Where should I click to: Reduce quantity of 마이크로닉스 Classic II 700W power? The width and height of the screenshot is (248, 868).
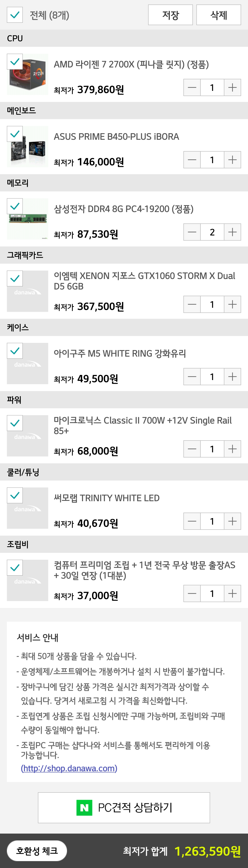coord(192,449)
